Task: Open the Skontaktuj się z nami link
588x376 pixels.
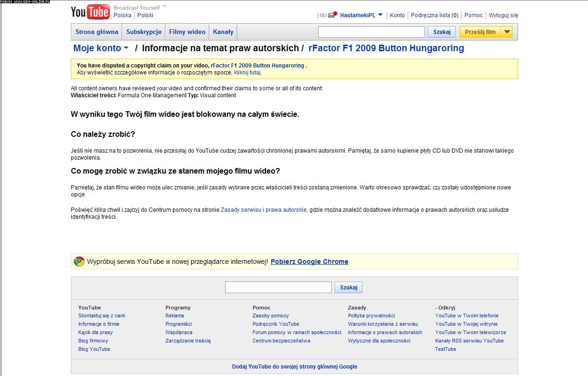Action: coord(102,316)
